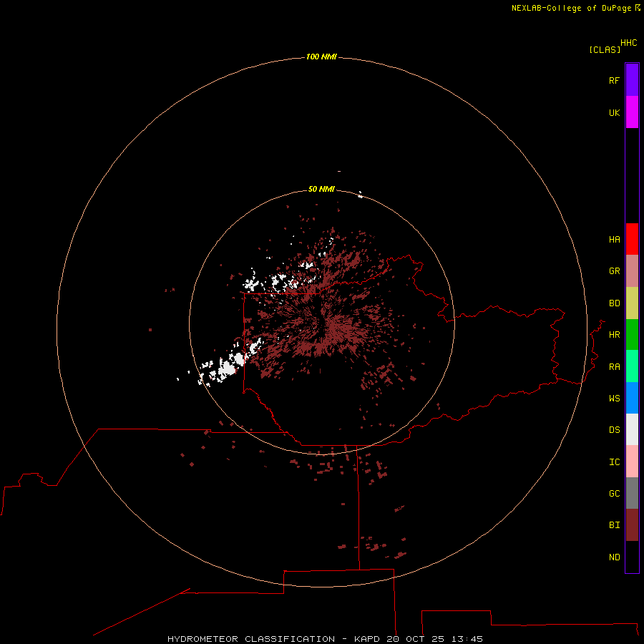Click the ND legend label
This screenshot has height=644, width=644.
pos(614,557)
